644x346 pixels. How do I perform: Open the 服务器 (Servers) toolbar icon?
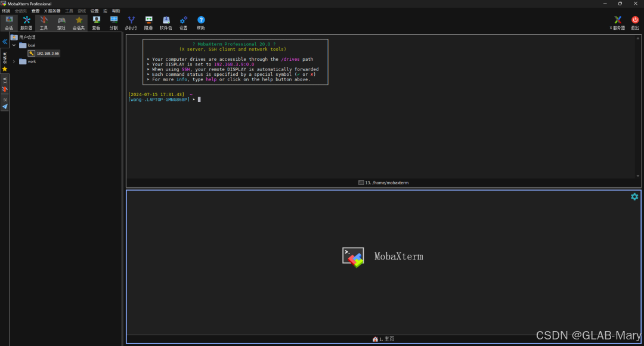click(x=26, y=23)
